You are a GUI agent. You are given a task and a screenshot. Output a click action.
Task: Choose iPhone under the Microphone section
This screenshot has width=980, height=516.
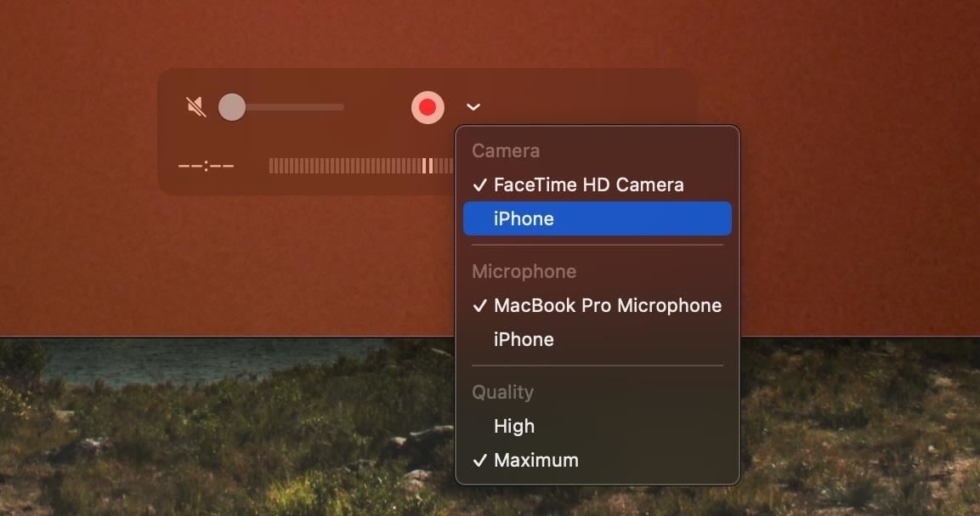pos(524,340)
